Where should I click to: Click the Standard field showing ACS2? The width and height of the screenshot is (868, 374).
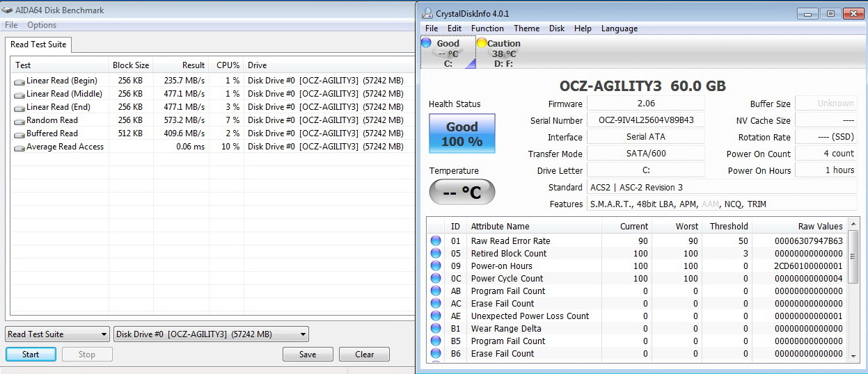(723, 187)
